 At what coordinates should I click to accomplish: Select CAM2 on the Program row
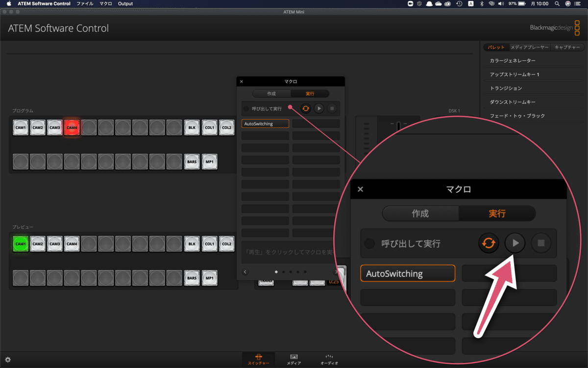(x=38, y=128)
